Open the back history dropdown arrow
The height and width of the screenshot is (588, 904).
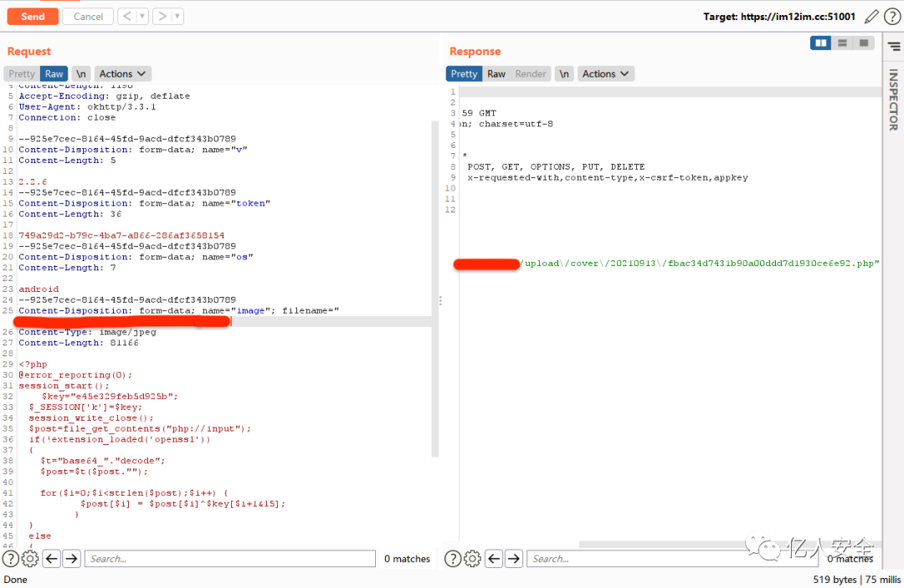(x=142, y=17)
